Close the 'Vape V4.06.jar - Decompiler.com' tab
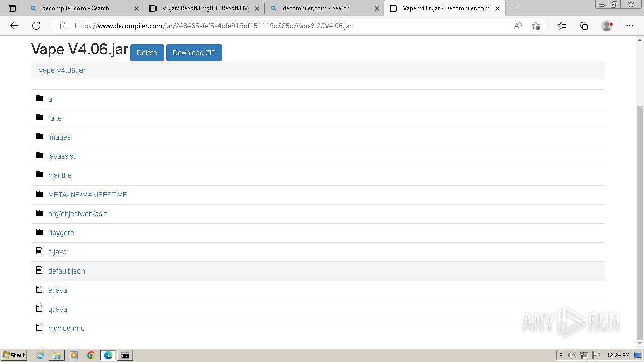Screen dimensions: 644x362 (x=497, y=8)
